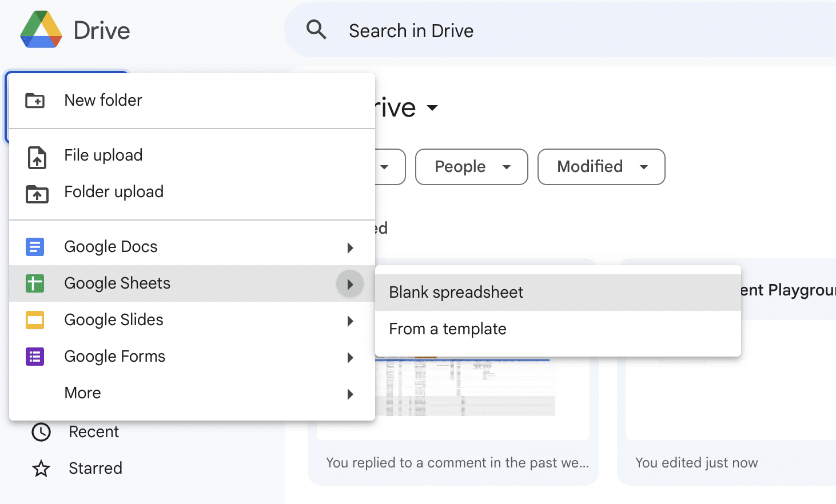The width and height of the screenshot is (836, 504).
Task: Click the Google Drive logo icon
Action: tap(41, 30)
